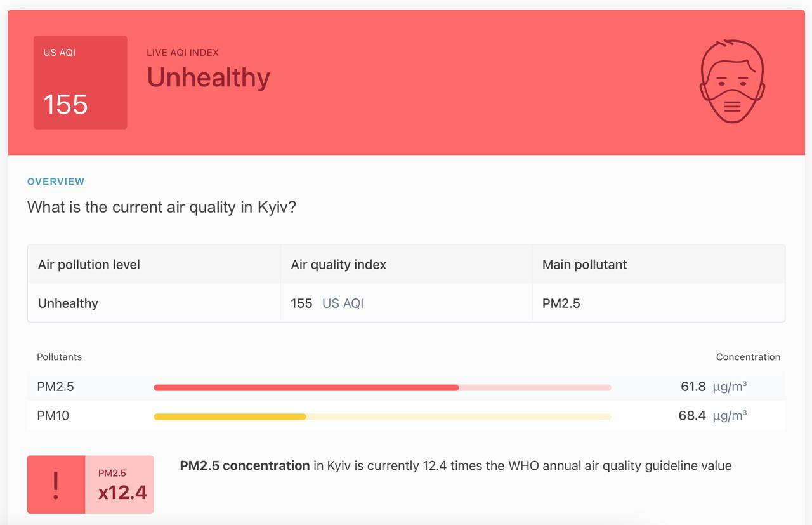Click the Air pollution level column header
Viewport: 812px width, 525px height.
[89, 265]
